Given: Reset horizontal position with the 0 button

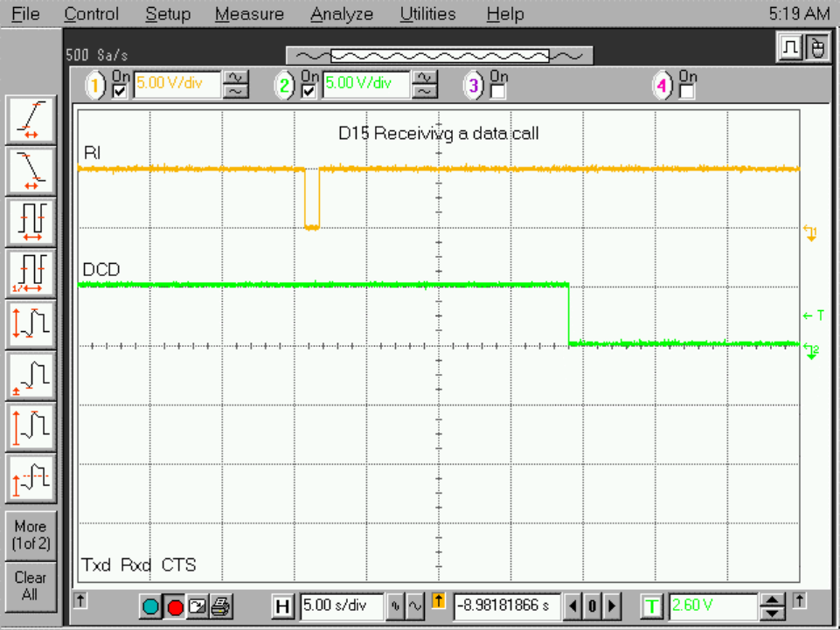Looking at the screenshot, I should [x=592, y=606].
